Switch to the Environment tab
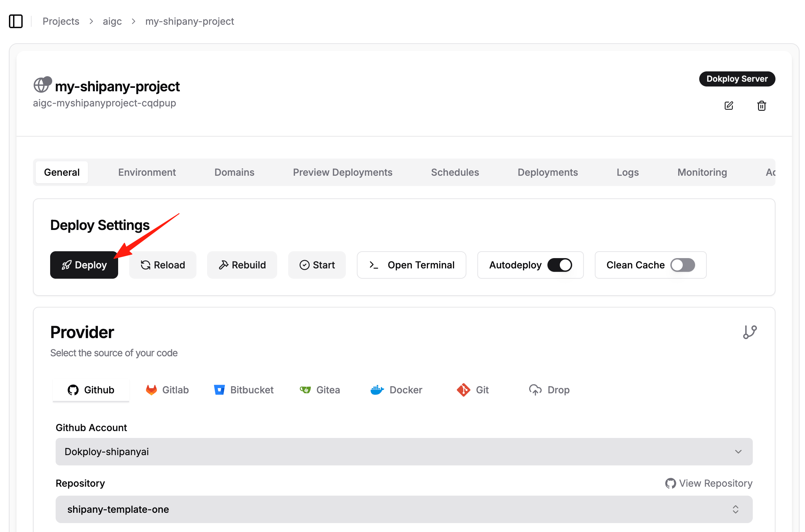This screenshot has height=532, width=805. click(147, 172)
